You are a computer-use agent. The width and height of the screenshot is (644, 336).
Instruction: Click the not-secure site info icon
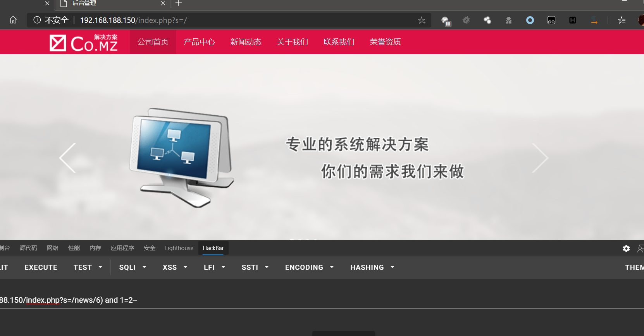pyautogui.click(x=37, y=20)
